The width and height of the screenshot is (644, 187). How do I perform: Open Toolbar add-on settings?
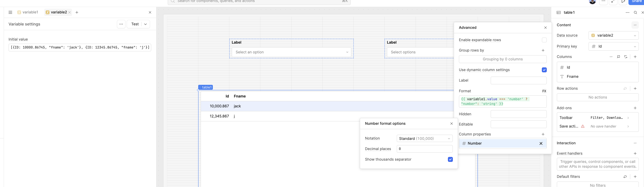tap(597, 118)
